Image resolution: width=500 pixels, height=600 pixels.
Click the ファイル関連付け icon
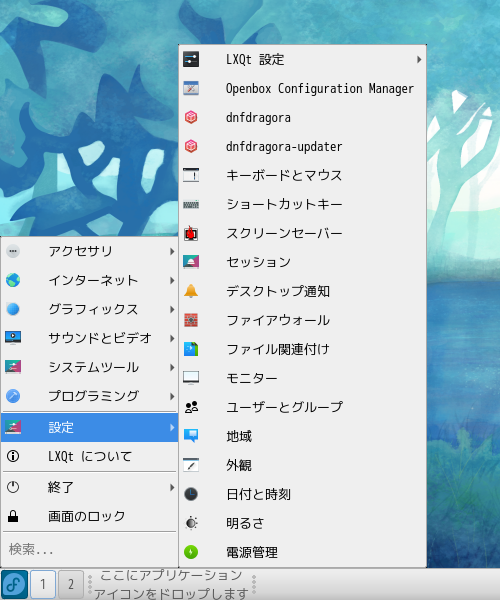point(191,349)
